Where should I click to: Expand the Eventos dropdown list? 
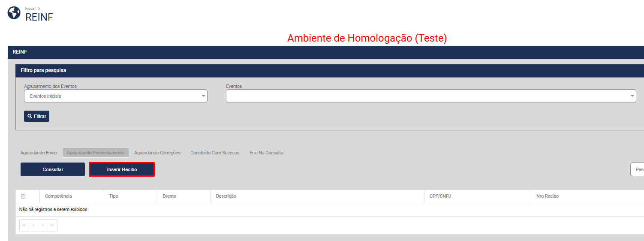coord(431,96)
